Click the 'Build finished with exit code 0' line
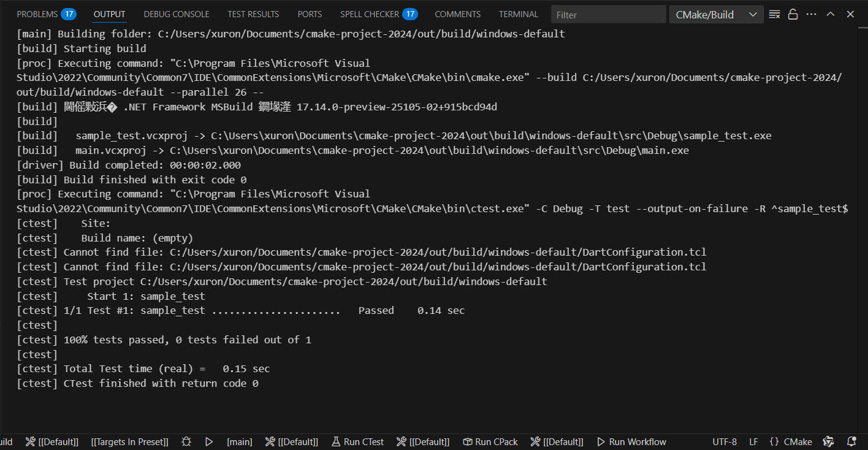 click(132, 180)
